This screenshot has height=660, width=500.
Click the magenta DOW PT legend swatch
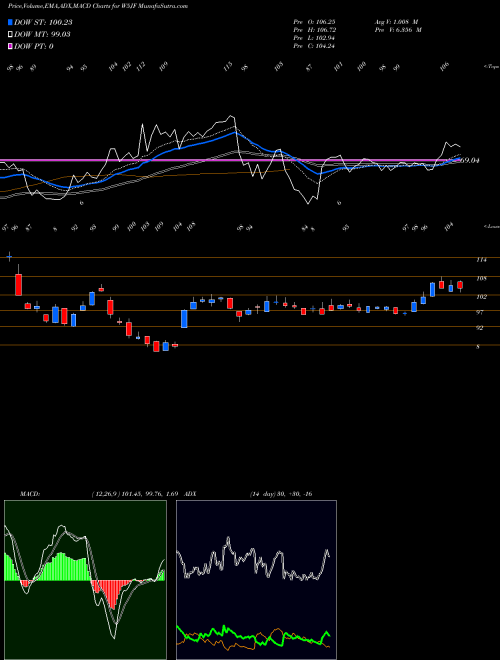(x=10, y=46)
